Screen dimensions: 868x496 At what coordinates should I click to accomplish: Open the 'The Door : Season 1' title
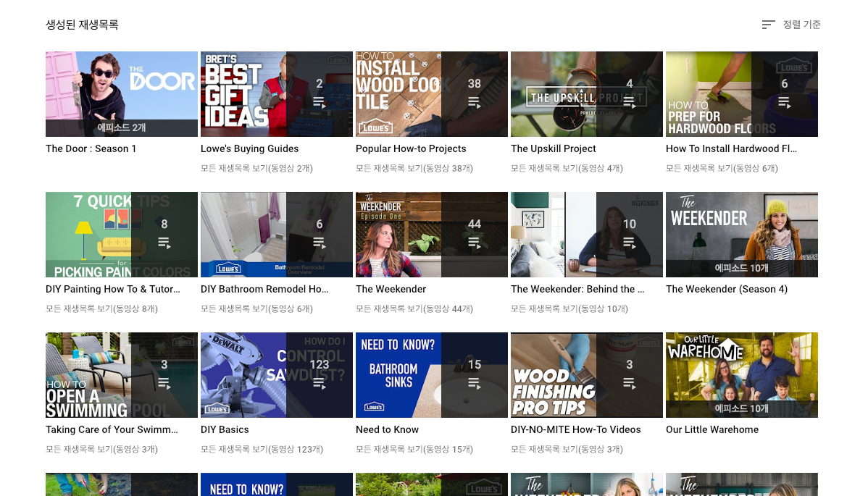click(x=91, y=148)
